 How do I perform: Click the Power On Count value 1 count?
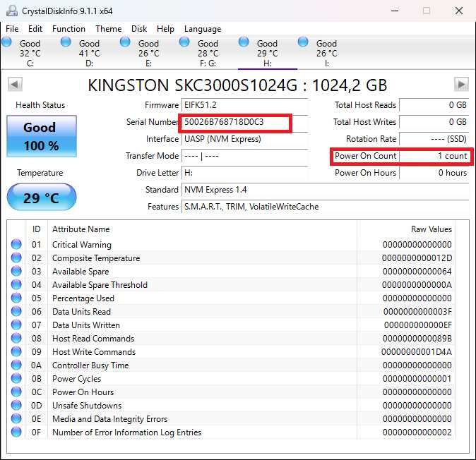coord(434,156)
